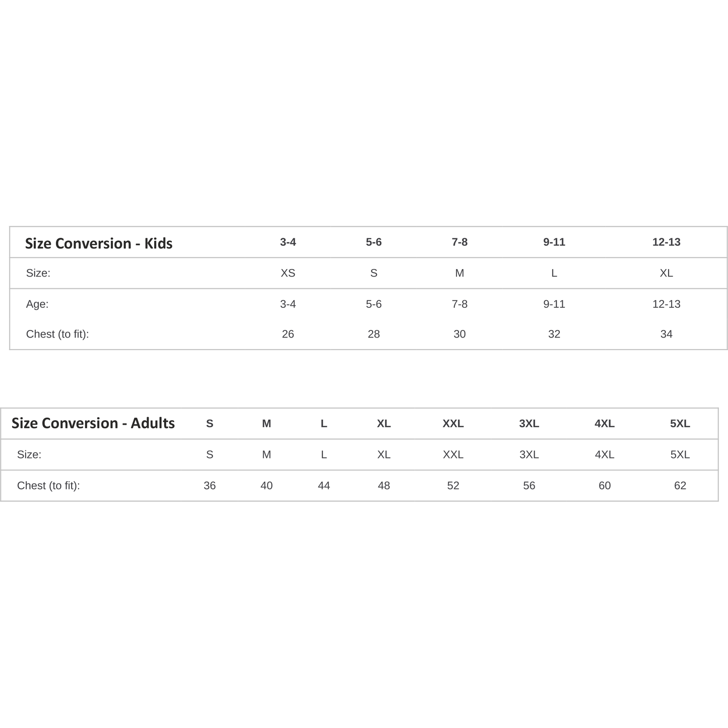The width and height of the screenshot is (728, 728).
Task: Click the Size Conversion - Adults heading
Action: click(93, 423)
